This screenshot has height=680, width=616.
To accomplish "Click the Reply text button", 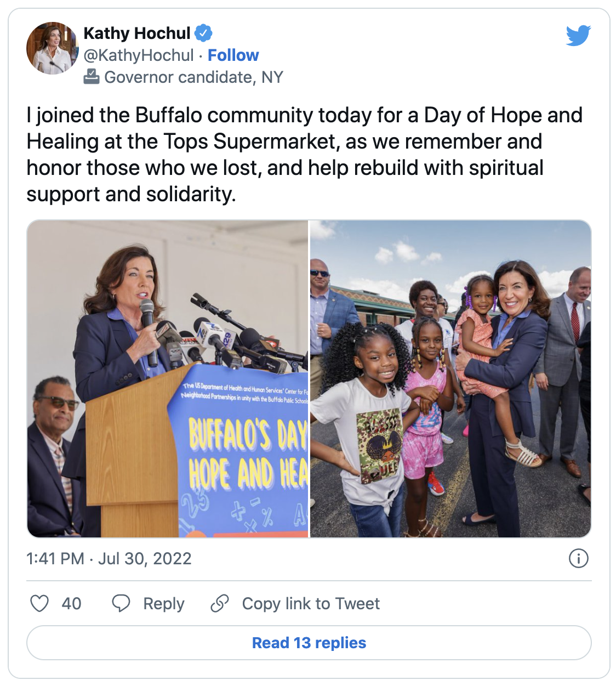I will coord(163,603).
